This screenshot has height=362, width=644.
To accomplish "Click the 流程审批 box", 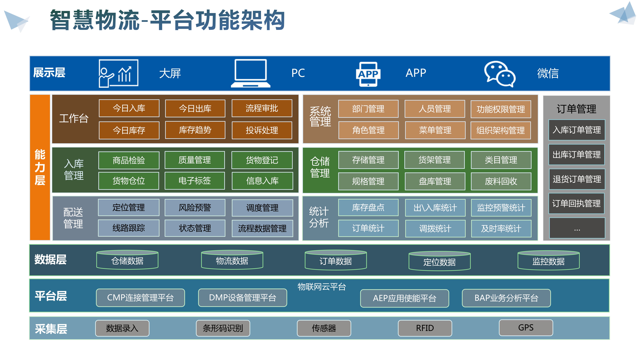I will (262, 108).
